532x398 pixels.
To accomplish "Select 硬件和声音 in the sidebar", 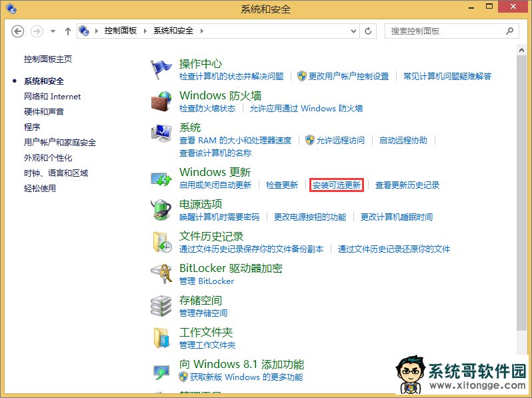I will tap(44, 112).
